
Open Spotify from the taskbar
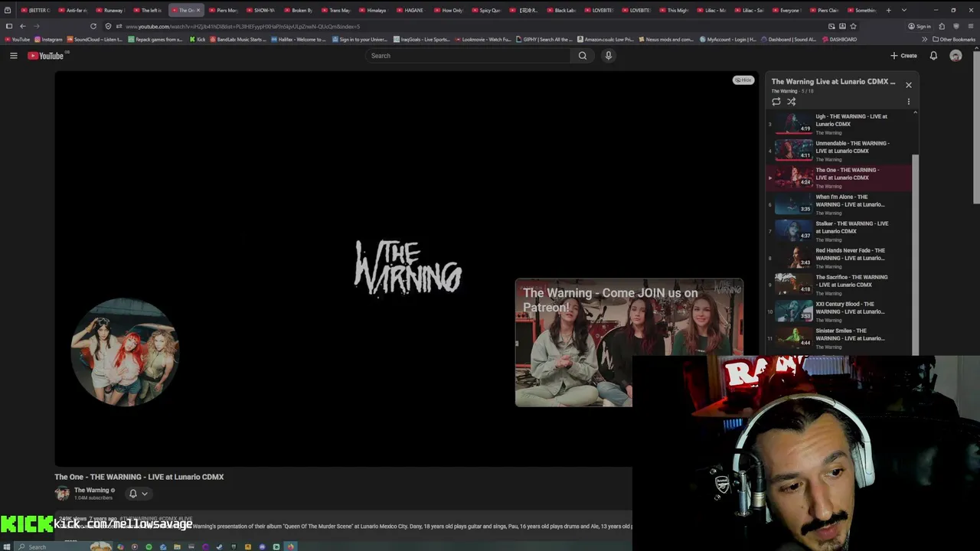click(x=149, y=546)
